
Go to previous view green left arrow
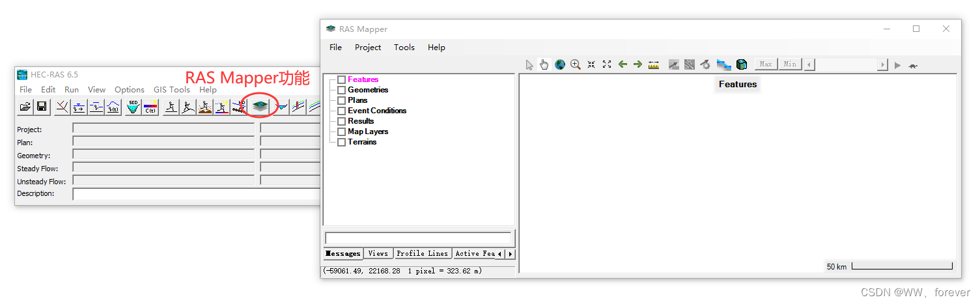click(x=623, y=64)
